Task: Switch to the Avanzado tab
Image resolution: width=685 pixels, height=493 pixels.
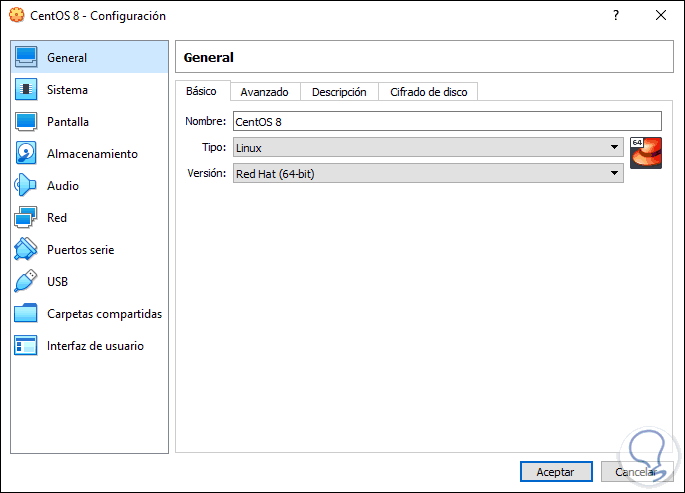Action: pos(264,92)
